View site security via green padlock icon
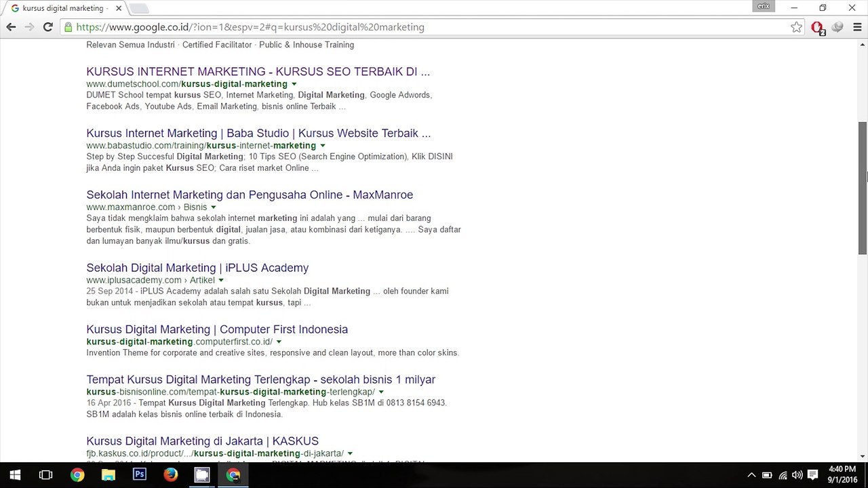Viewport: 868px width, 488px height. tap(67, 27)
